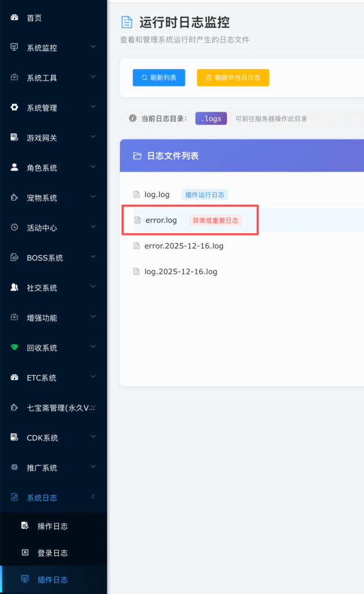Click the 增强功能 briefcase icon
The image size is (364, 594).
(x=14, y=317)
